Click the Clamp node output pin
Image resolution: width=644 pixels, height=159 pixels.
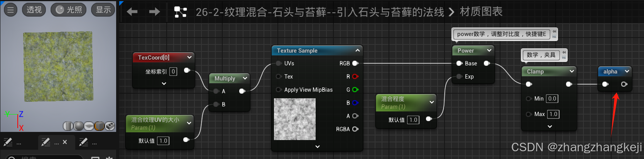click(x=569, y=84)
